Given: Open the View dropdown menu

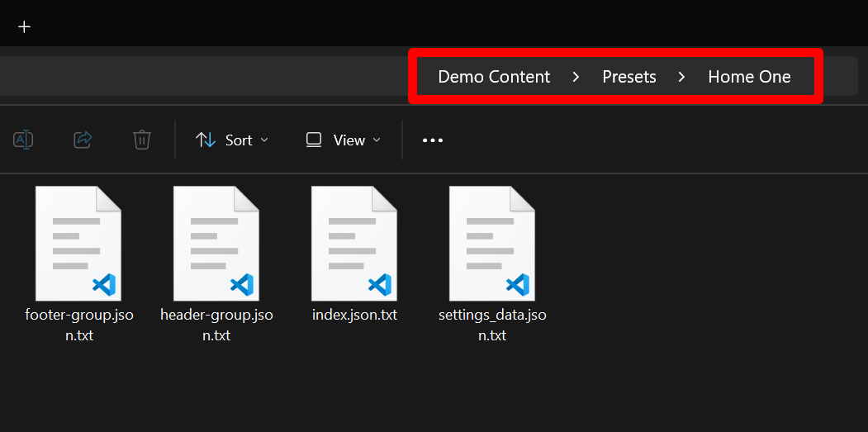Looking at the screenshot, I should click(344, 140).
